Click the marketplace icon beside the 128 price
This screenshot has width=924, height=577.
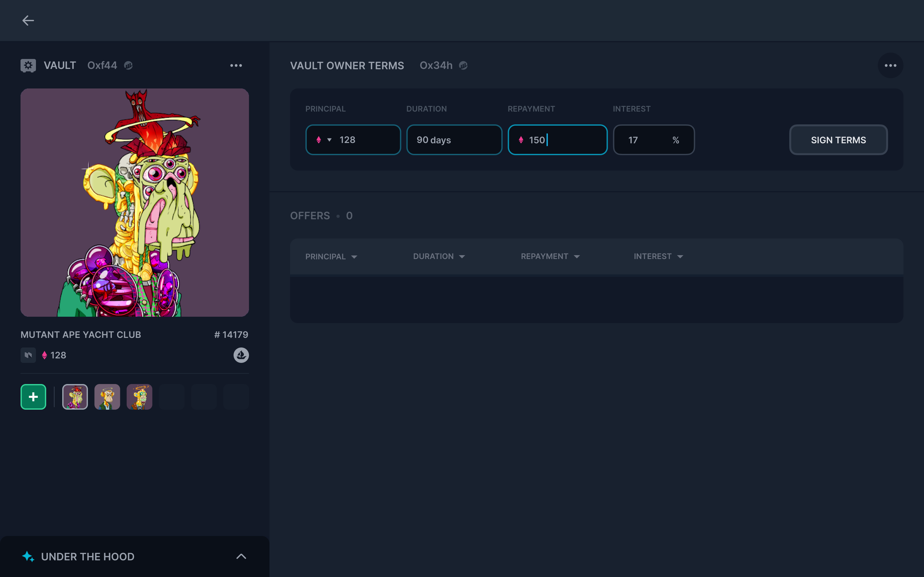point(28,355)
